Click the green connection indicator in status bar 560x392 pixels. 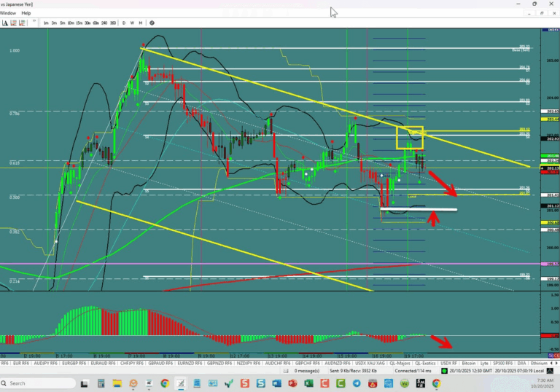pyautogui.click(x=444, y=371)
